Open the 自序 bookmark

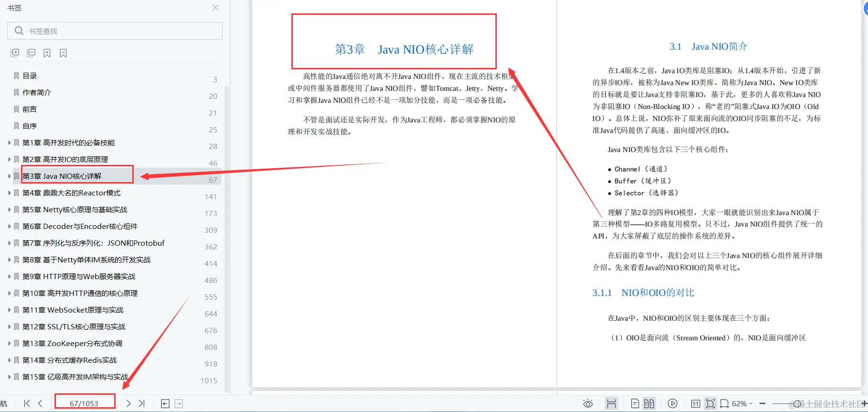pyautogui.click(x=30, y=126)
